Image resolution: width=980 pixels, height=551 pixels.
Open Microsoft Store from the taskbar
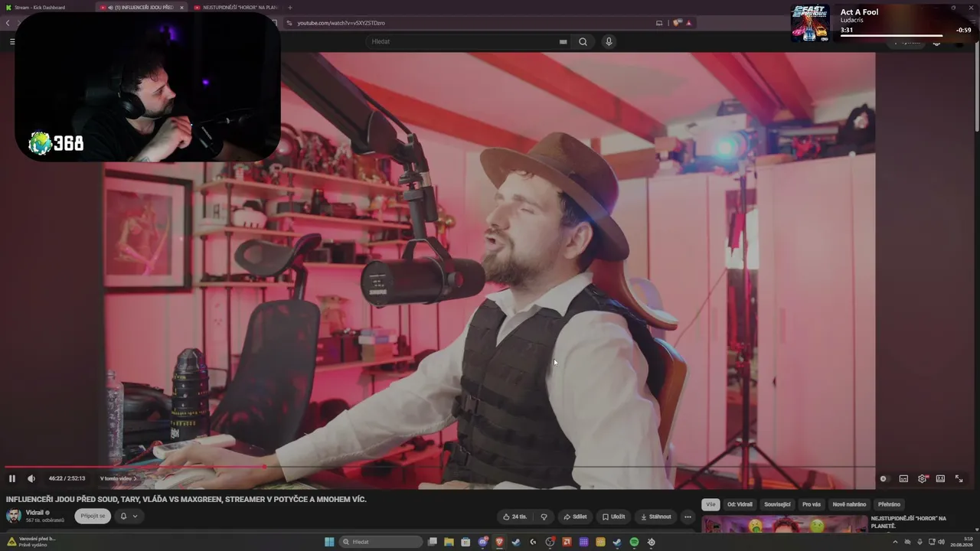[x=465, y=542]
